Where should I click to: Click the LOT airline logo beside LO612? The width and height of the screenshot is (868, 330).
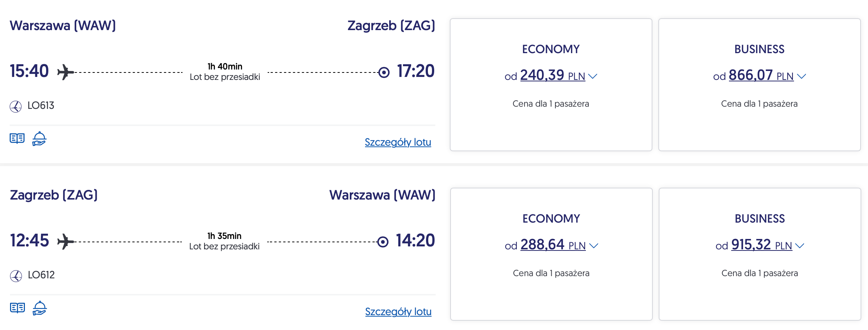point(16,276)
